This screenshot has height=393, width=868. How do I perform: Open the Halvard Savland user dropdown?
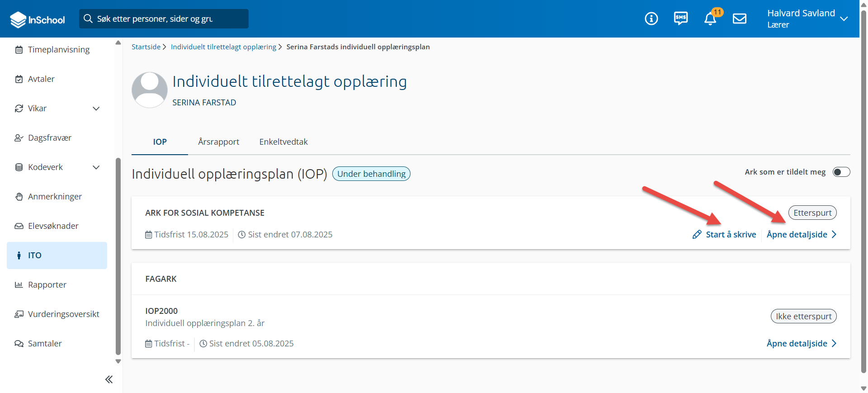(x=807, y=19)
